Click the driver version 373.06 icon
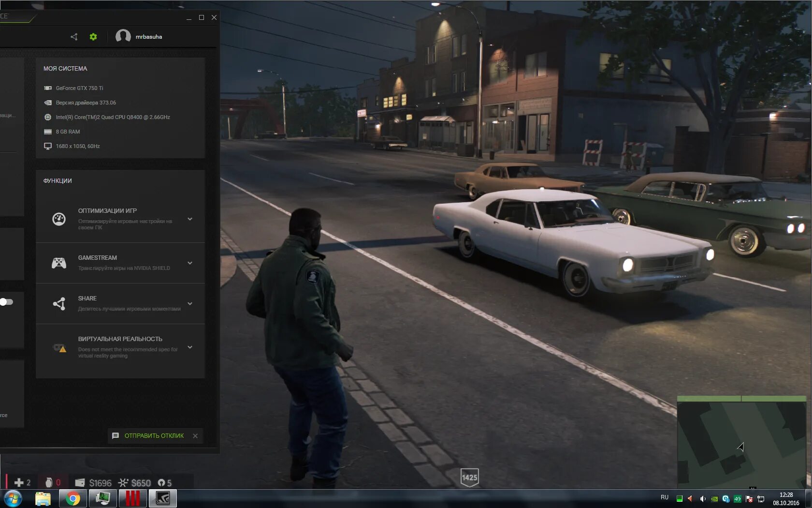 click(x=48, y=103)
